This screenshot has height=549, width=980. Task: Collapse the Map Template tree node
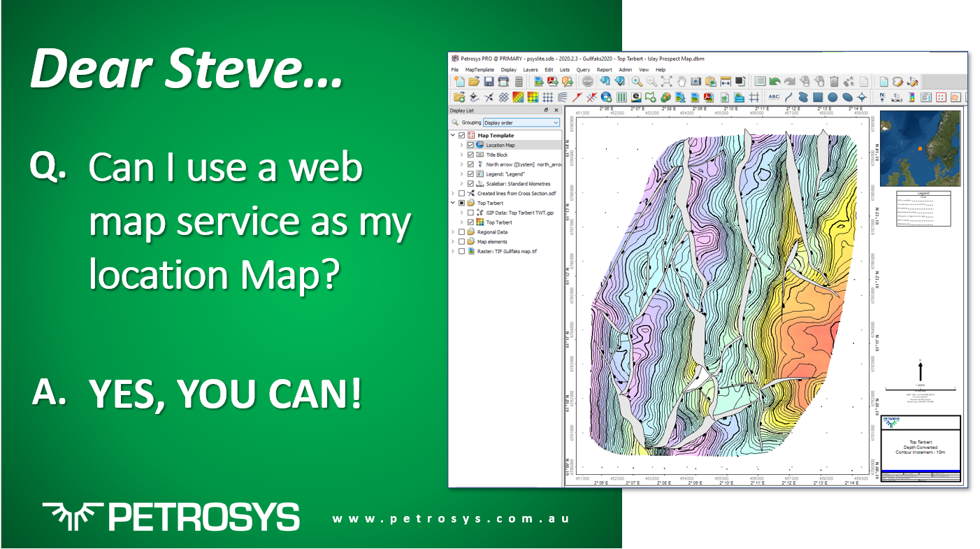pos(453,135)
